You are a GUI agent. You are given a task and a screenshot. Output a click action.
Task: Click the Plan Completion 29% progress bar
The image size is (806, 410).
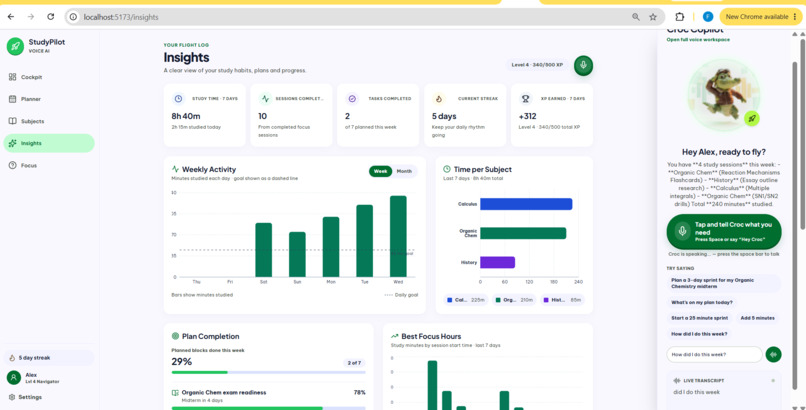pos(268,372)
